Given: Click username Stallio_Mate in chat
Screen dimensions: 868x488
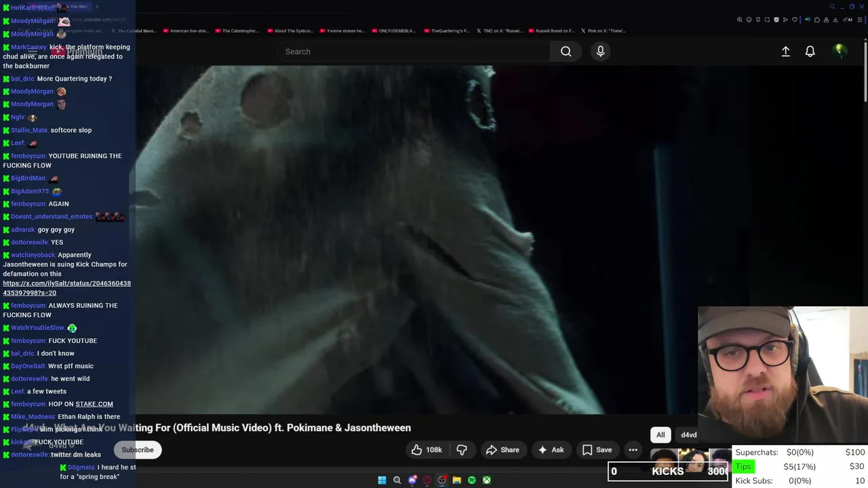Looking at the screenshot, I should point(29,130).
